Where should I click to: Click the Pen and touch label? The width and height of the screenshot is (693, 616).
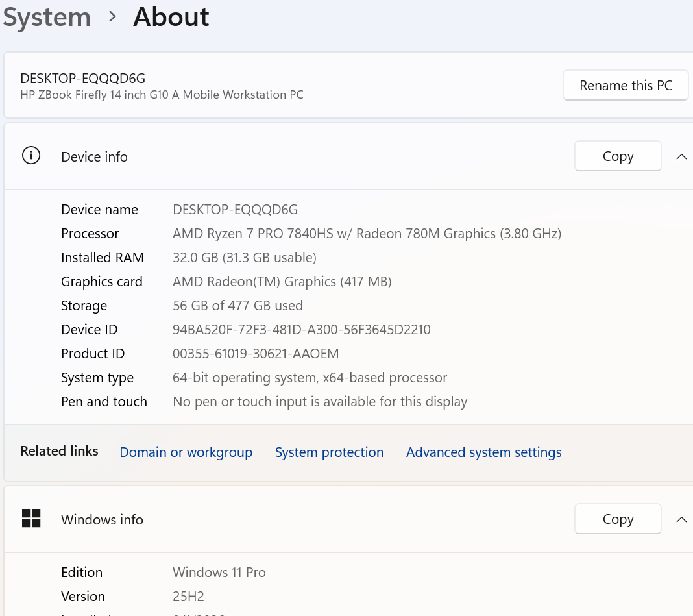click(104, 402)
